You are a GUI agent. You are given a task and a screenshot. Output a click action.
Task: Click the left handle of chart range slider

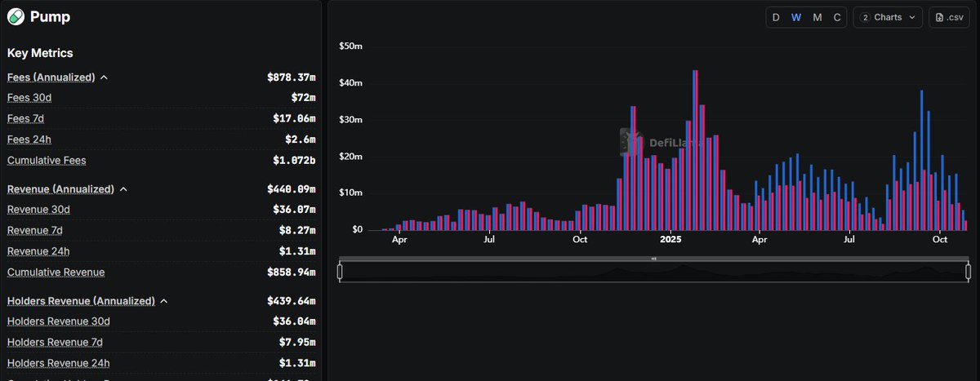click(340, 272)
